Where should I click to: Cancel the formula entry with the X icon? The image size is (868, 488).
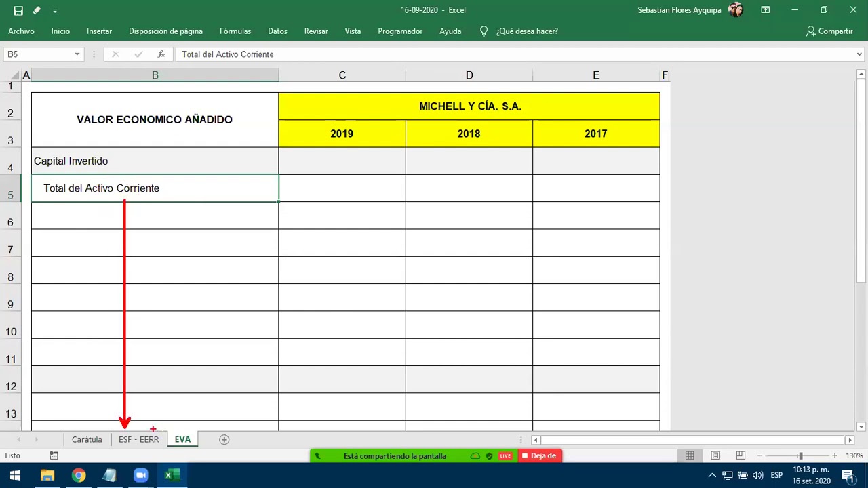click(115, 54)
